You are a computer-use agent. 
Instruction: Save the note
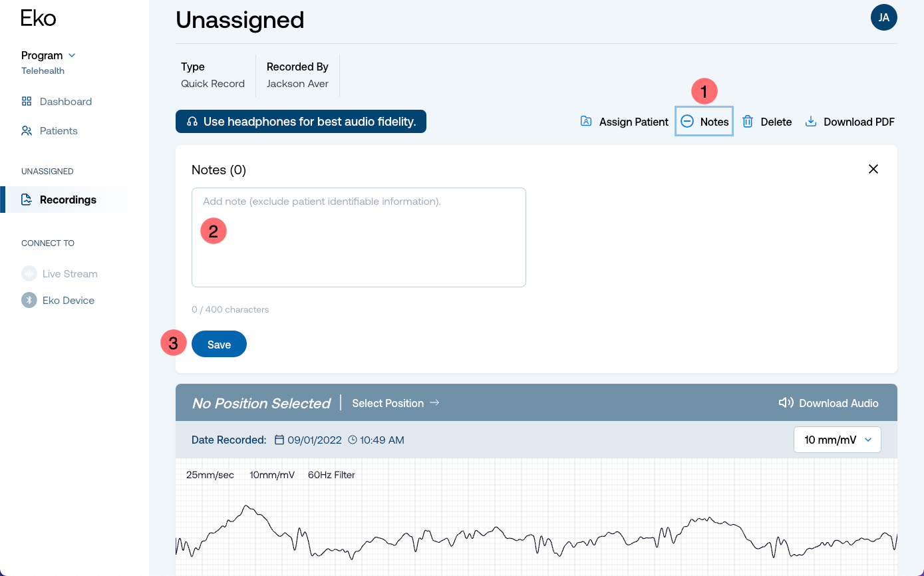tap(219, 345)
